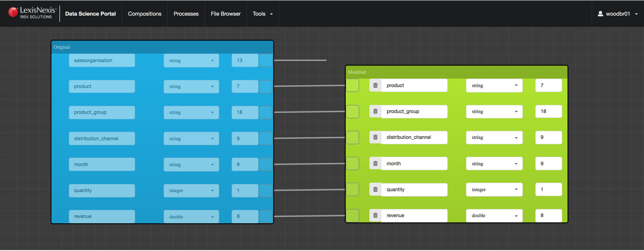Click the user profile icon

(600, 14)
